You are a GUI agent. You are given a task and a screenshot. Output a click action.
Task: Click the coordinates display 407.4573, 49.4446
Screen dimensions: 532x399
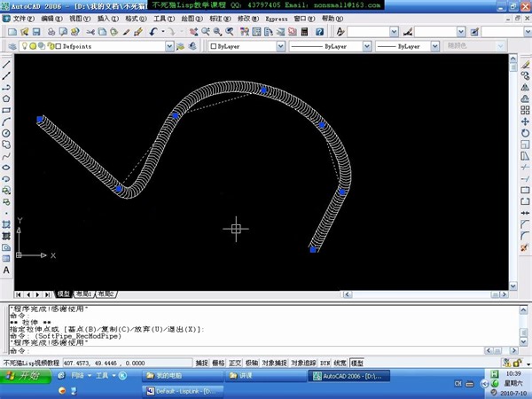[x=127, y=363]
